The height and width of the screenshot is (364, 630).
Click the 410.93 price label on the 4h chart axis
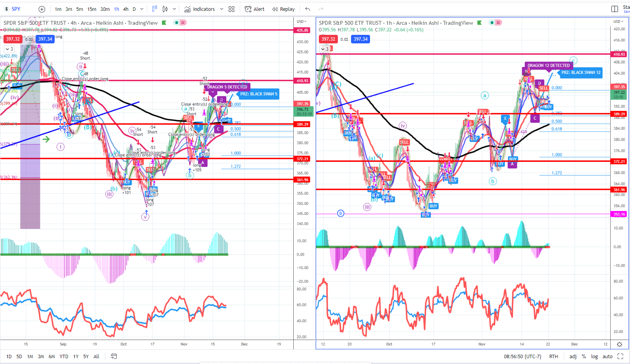click(303, 81)
